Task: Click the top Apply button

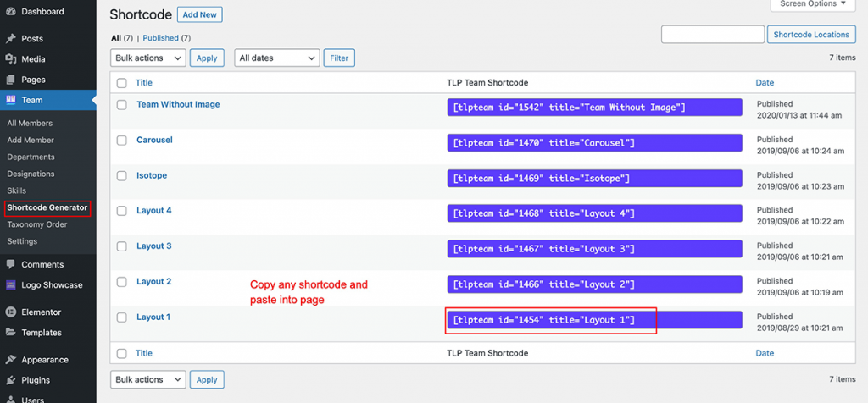Action: tap(207, 58)
